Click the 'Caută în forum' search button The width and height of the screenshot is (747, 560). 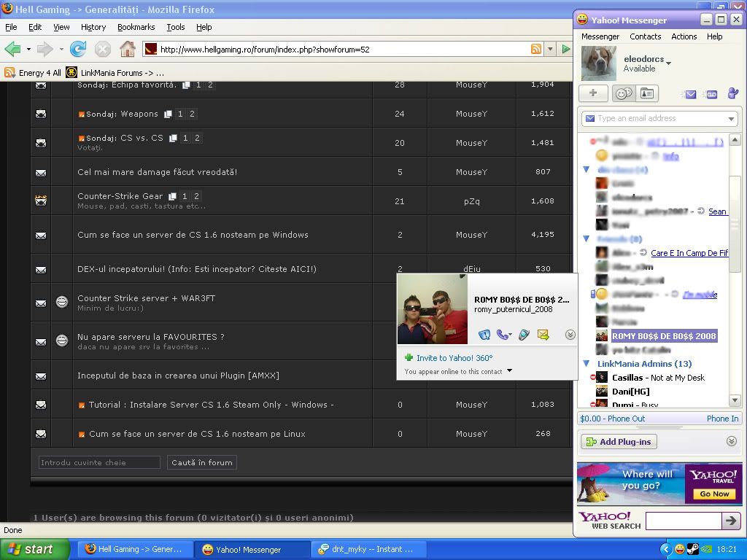point(202,462)
